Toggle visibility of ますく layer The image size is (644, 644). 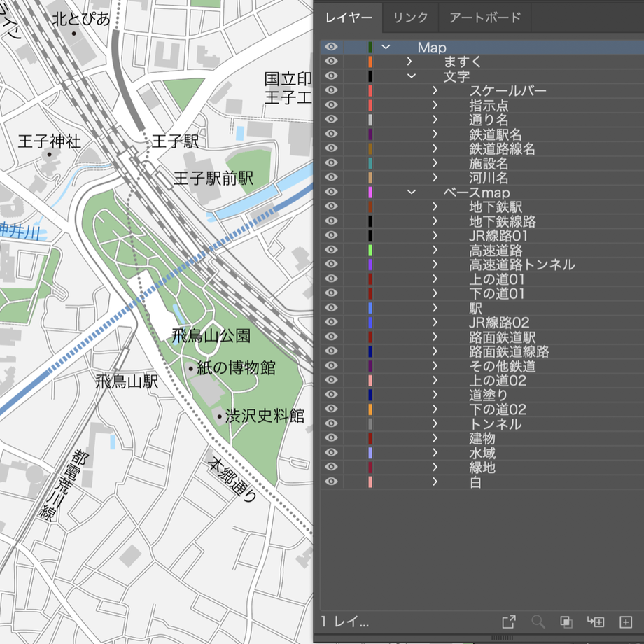331,61
